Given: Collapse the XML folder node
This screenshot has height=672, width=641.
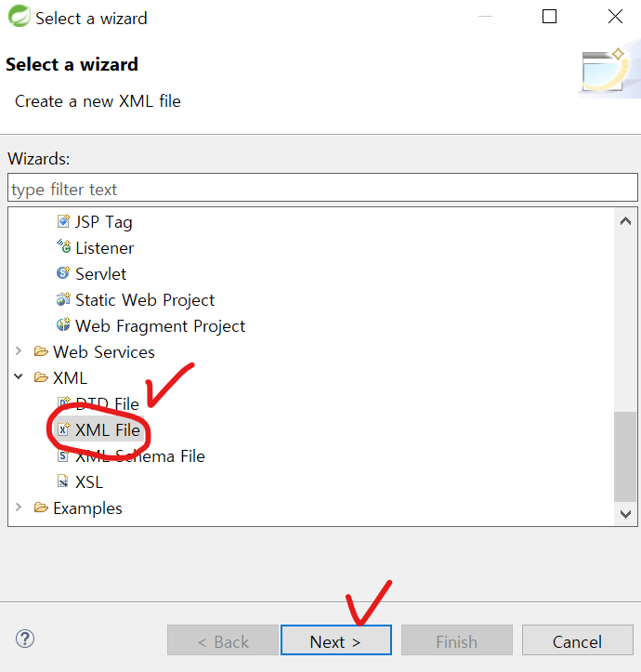Looking at the screenshot, I should tap(18, 377).
